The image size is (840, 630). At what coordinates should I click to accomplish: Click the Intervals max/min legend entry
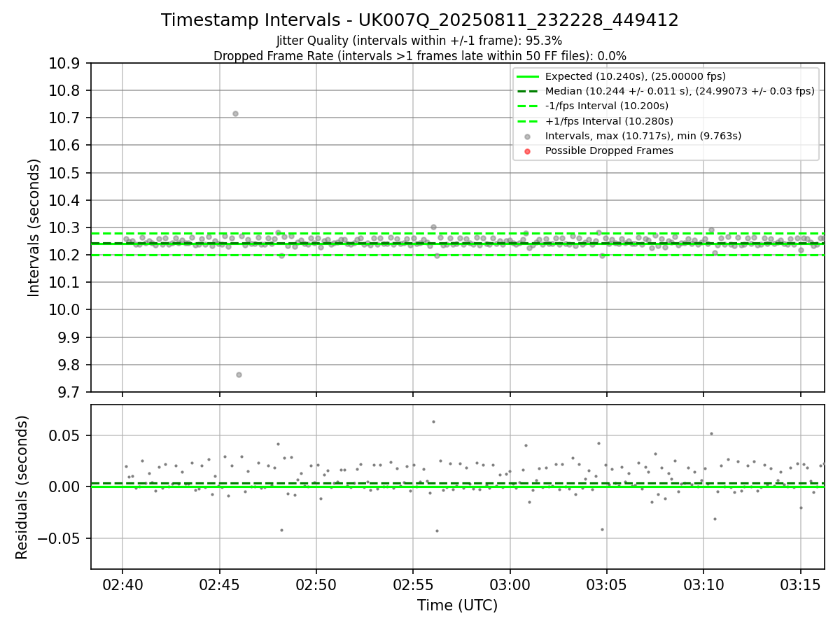tap(643, 136)
